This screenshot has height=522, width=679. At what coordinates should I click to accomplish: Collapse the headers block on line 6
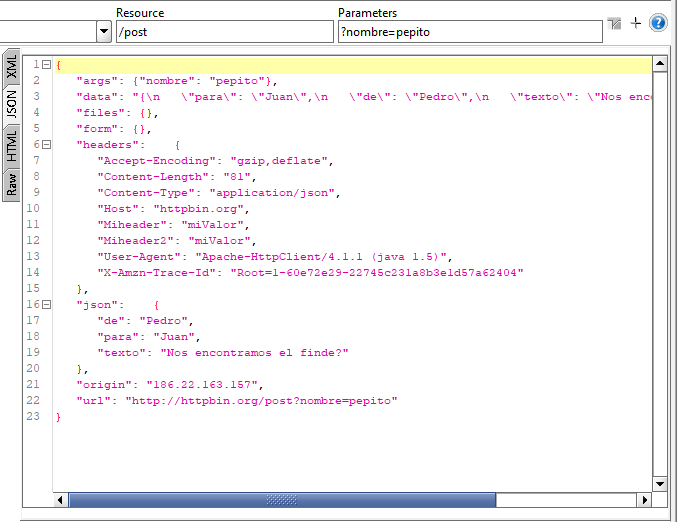pyautogui.click(x=46, y=145)
